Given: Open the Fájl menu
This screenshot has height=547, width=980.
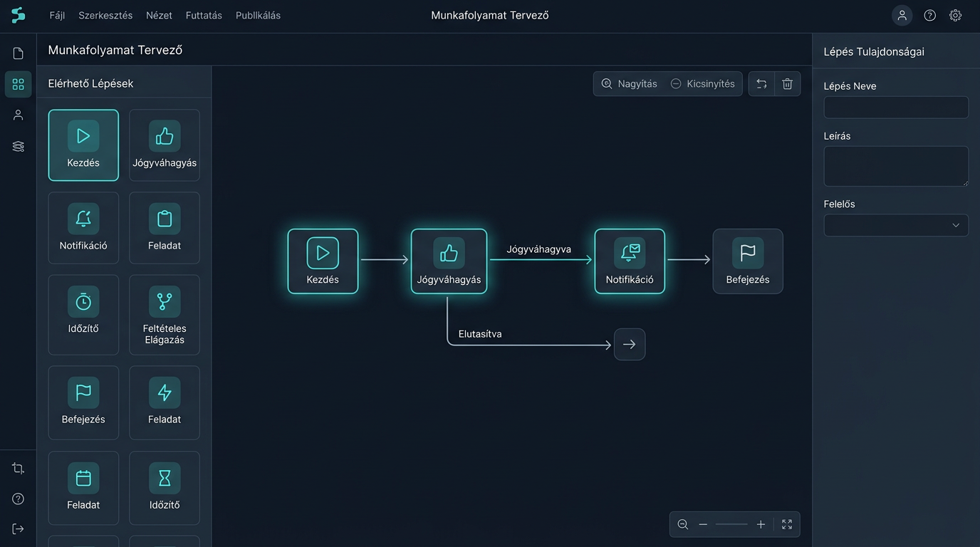Looking at the screenshot, I should tap(57, 15).
